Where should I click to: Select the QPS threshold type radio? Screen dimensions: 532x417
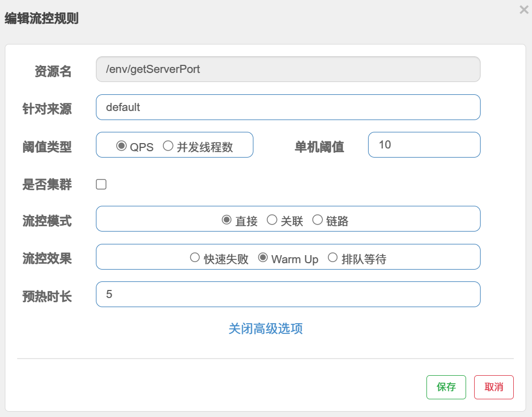(121, 146)
